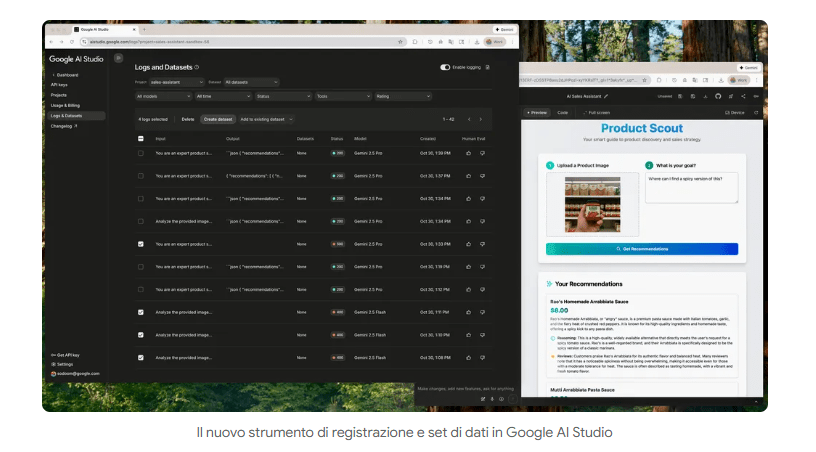This screenshot has width=816, height=452.
Task: Click the uploaded product image thumbnail
Action: point(593,204)
